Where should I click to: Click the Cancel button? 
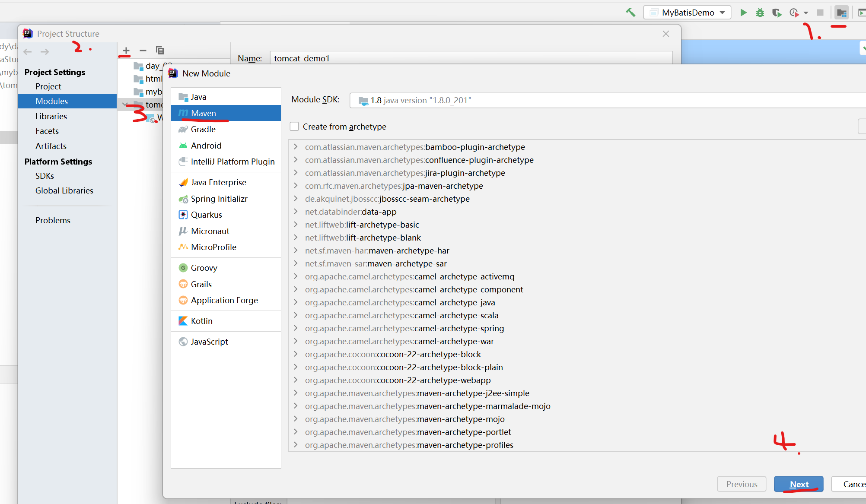[850, 484]
